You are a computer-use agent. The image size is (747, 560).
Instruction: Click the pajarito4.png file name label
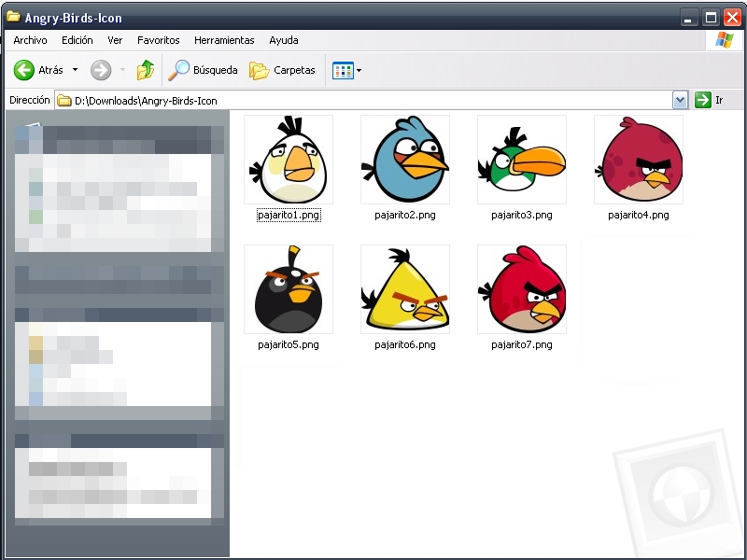click(639, 216)
